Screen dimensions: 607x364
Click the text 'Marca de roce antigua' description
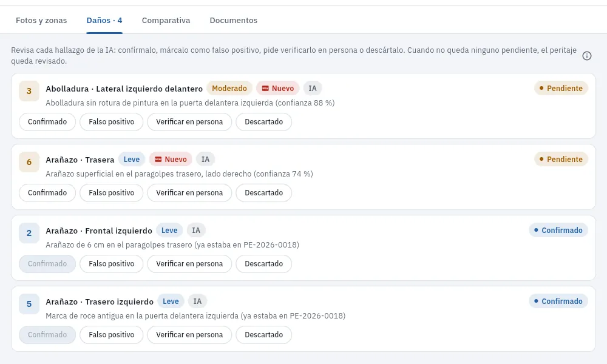195,316
